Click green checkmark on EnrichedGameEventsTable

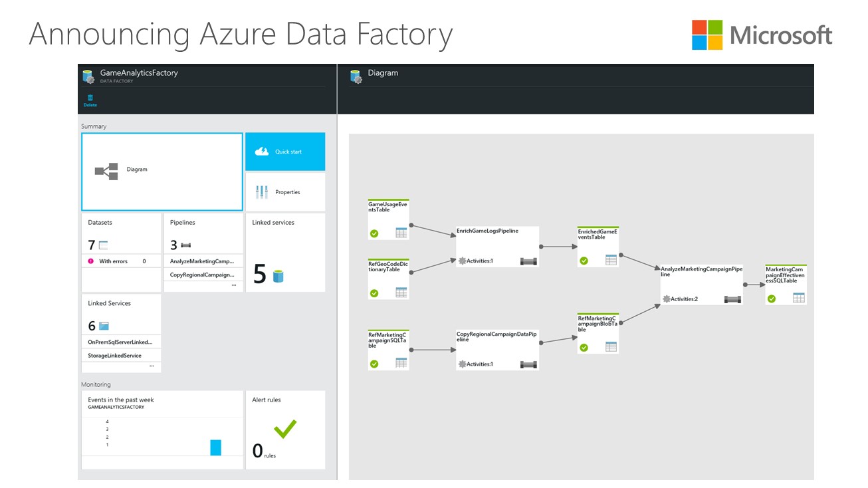(584, 261)
